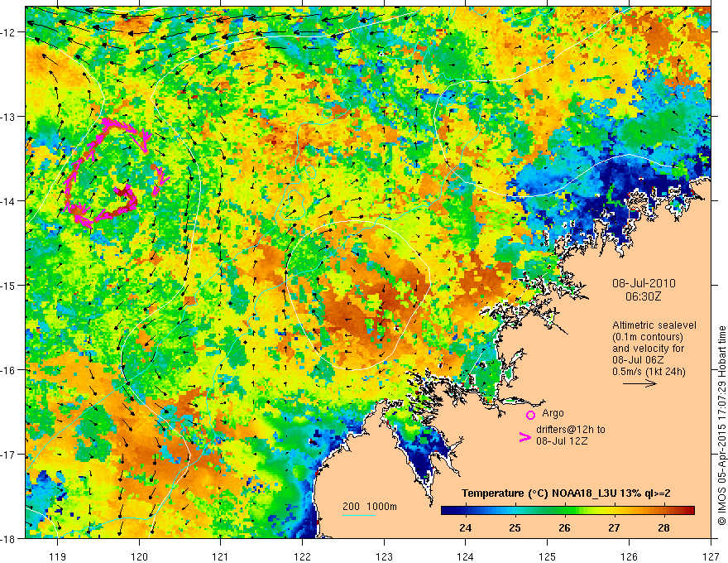Click latitude axis label -17

pos(9,455)
